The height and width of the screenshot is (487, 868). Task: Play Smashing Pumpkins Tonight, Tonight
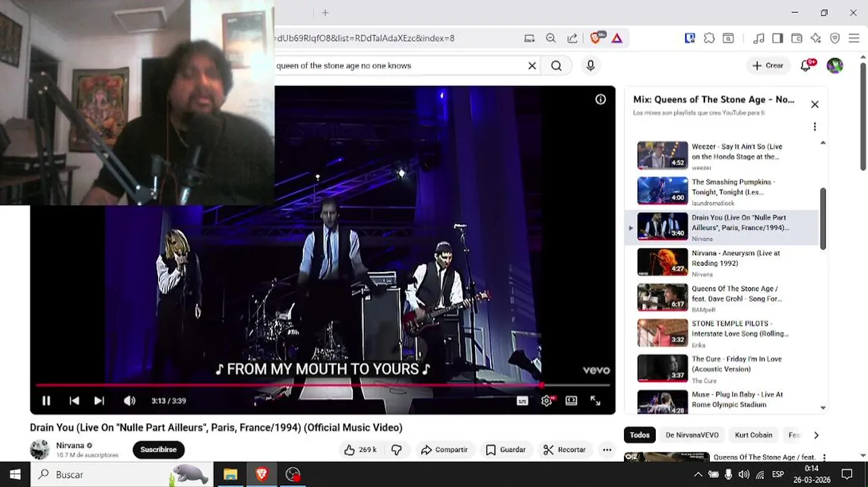pyautogui.click(x=722, y=191)
